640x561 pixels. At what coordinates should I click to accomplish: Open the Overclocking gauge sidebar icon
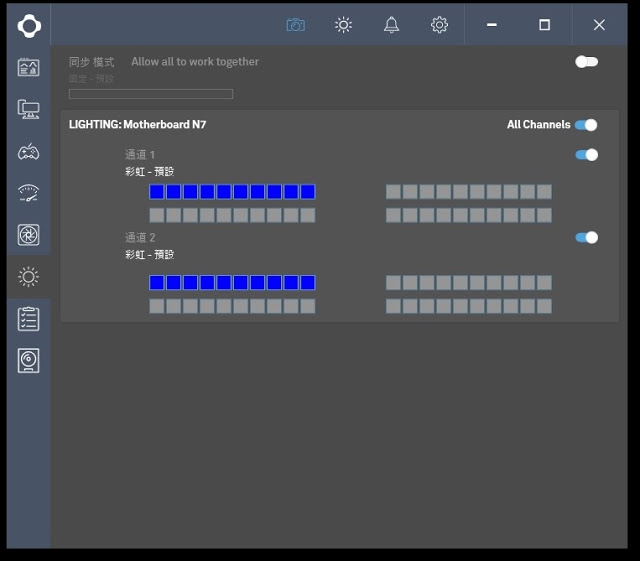29,194
